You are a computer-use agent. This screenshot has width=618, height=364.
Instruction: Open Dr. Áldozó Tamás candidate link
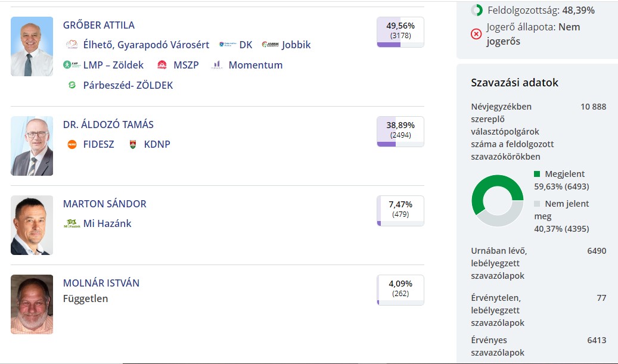click(108, 125)
